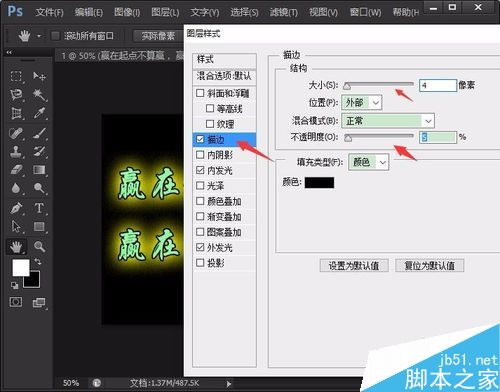The height and width of the screenshot is (392, 500).
Task: Select the Healing Brush tool
Action: point(16,133)
